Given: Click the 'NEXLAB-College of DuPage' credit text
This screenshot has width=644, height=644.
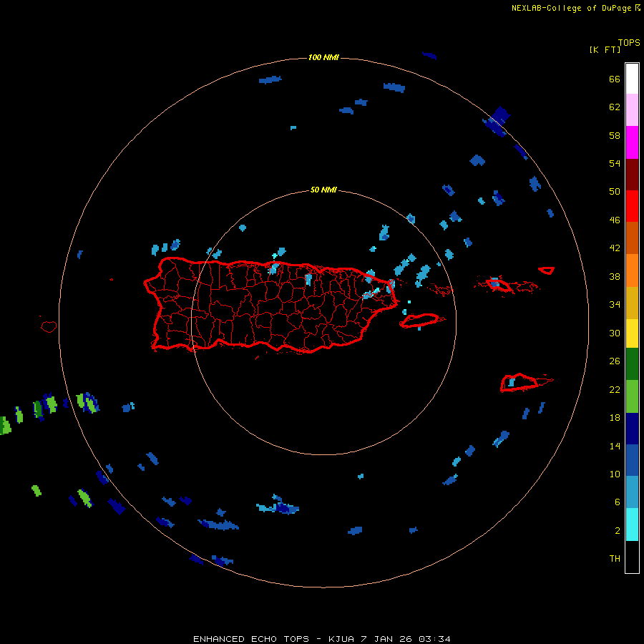Looking at the screenshot, I should click(571, 8).
